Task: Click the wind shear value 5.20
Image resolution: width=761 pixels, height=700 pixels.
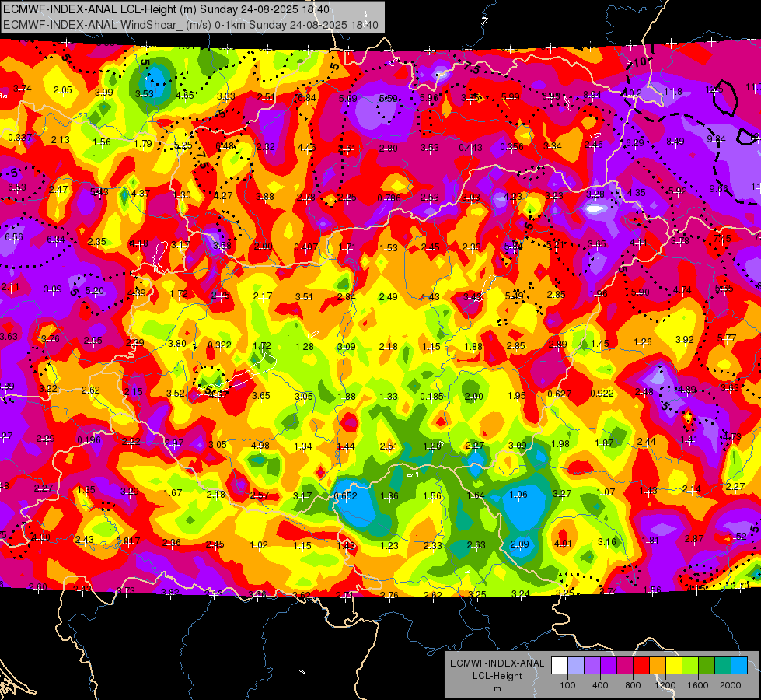Action: click(95, 291)
